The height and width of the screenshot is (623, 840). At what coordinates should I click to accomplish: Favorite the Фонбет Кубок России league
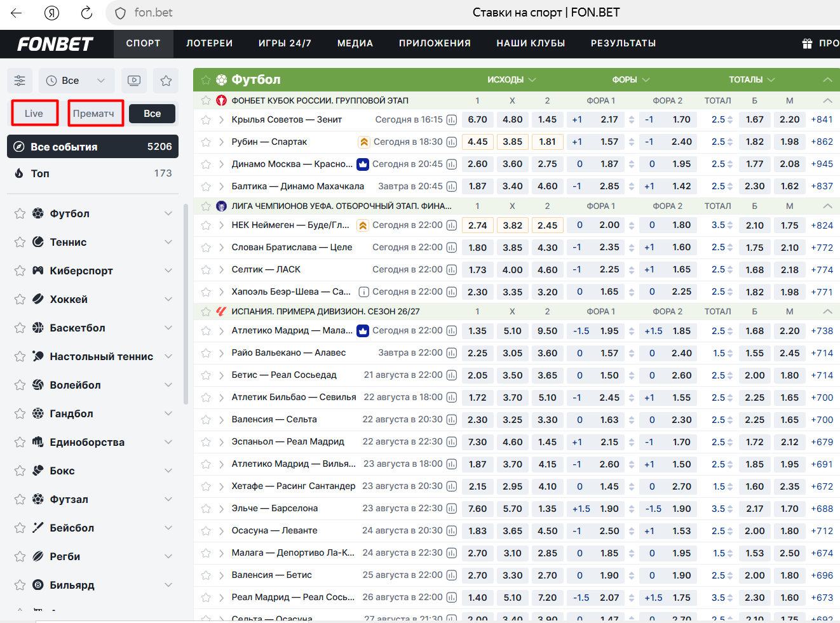click(x=206, y=100)
